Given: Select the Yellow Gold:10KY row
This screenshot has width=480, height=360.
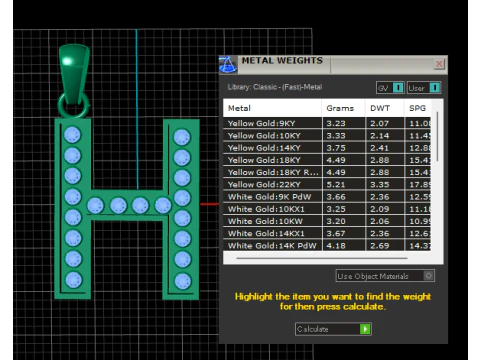Looking at the screenshot, I should (x=327, y=135).
